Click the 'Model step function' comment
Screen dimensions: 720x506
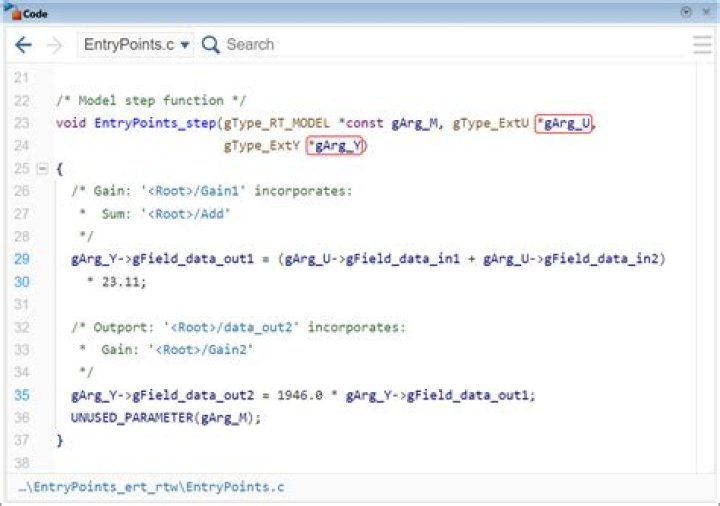tap(151, 101)
